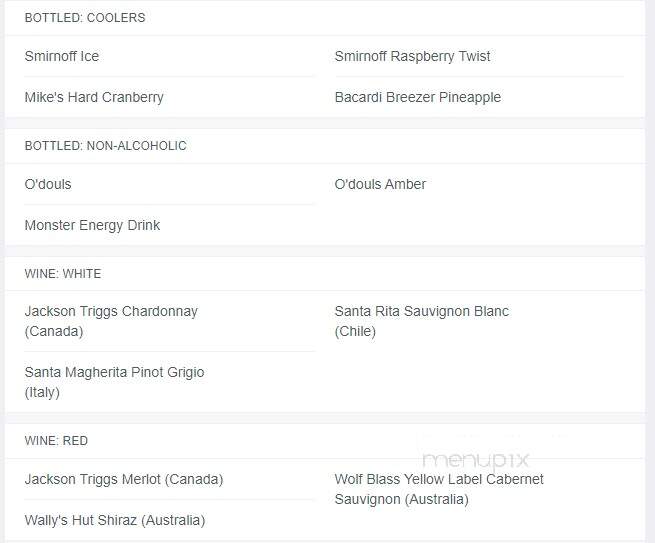Choose Monster Energy Drink

click(x=92, y=225)
